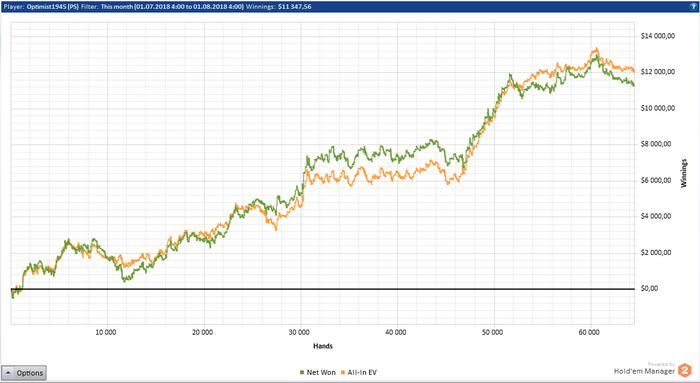This screenshot has height=383, width=700.
Task: Click the All-In EV legend label
Action: [x=362, y=372]
